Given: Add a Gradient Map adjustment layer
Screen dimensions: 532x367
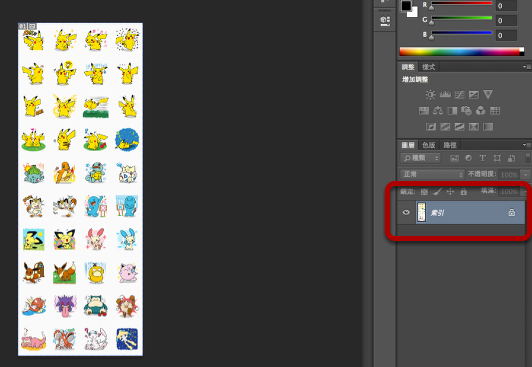Looking at the screenshot, I should pos(488,127).
